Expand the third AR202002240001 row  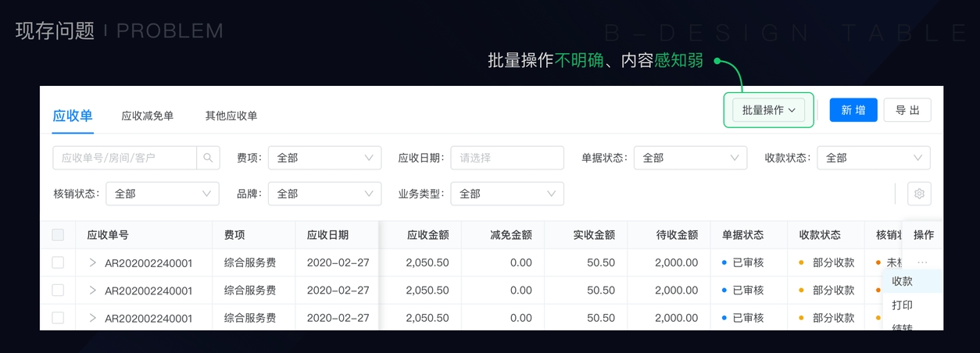tap(92, 318)
